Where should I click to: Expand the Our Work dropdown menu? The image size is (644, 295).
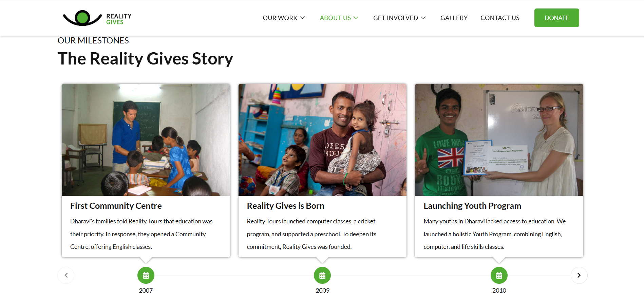pos(284,18)
